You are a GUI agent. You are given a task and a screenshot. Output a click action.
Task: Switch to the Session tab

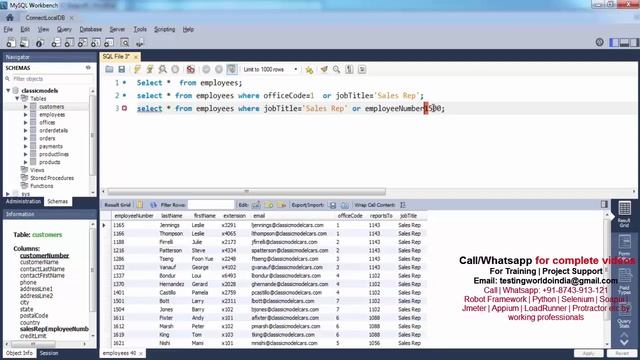[x=49, y=353]
